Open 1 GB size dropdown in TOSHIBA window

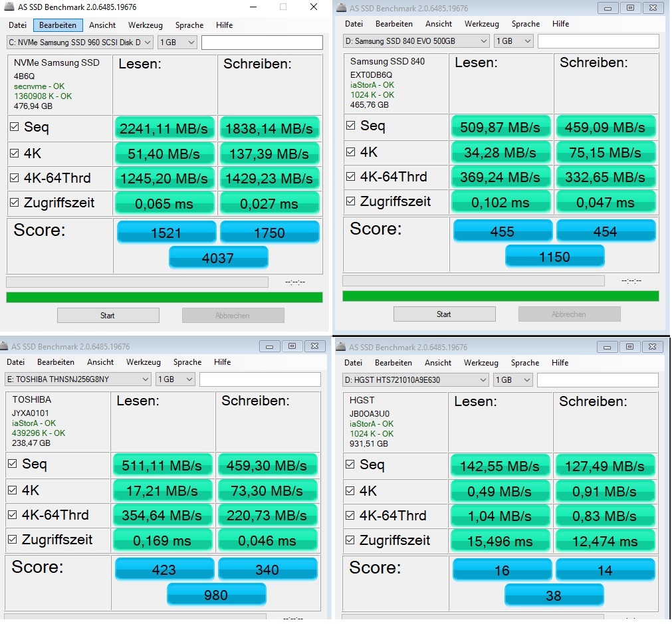coord(175,379)
